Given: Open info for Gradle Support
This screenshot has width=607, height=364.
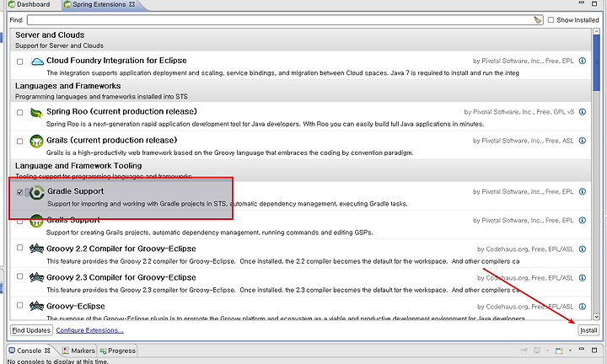Looking at the screenshot, I should pyautogui.click(x=583, y=191).
